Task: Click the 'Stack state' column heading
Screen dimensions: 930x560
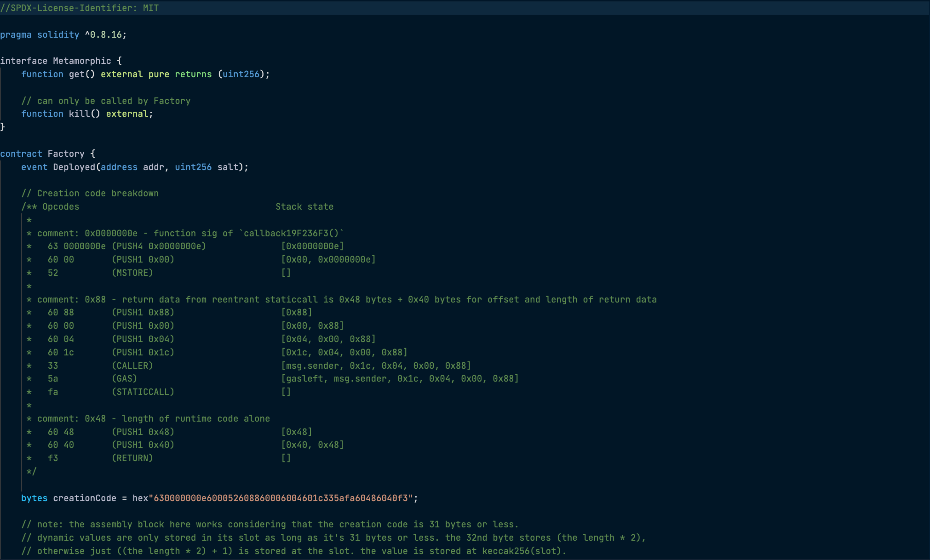Action: [304, 206]
